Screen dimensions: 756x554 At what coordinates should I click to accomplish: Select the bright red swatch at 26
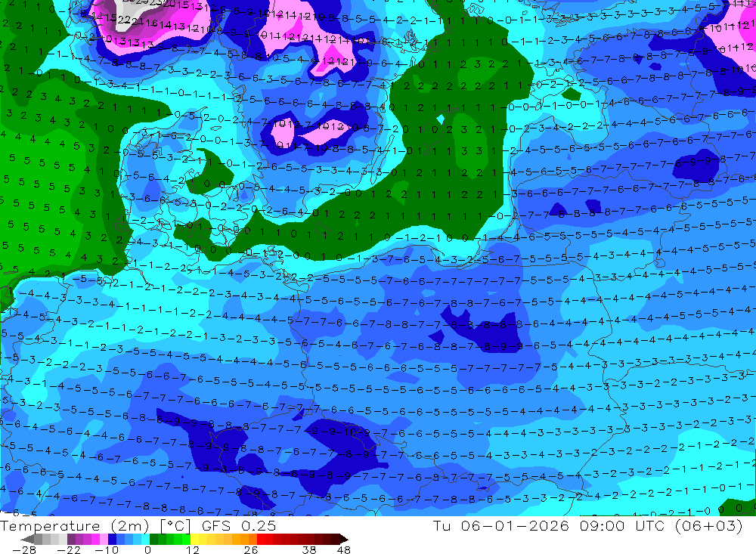tap(261, 539)
